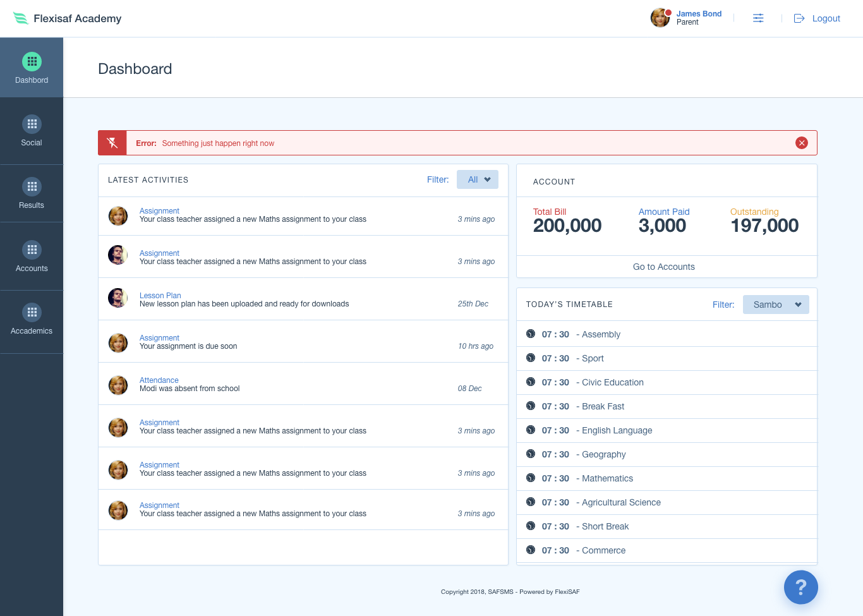
Task: Click the red error flash icon
Action: pos(112,143)
